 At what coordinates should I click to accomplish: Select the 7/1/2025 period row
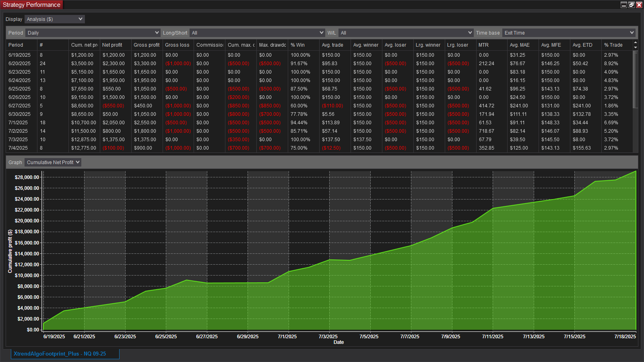[319, 123]
